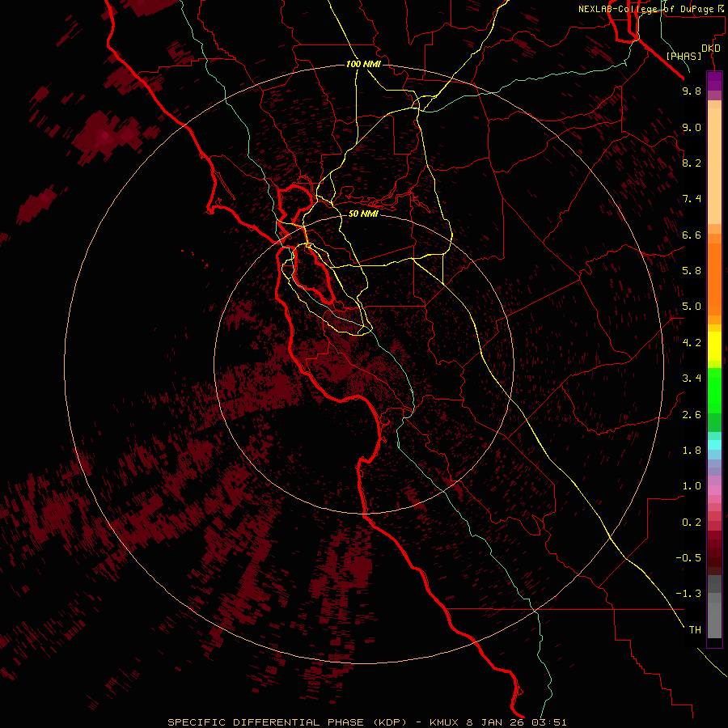Viewport: 728px width, 728px height.
Task: Pick the pink swatch beside 1.0
Action: pyautogui.click(x=714, y=490)
